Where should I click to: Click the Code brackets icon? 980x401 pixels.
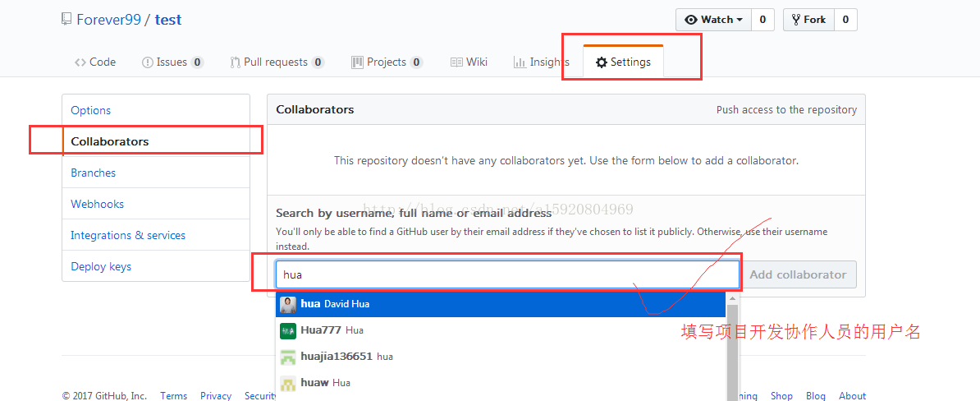[80, 62]
